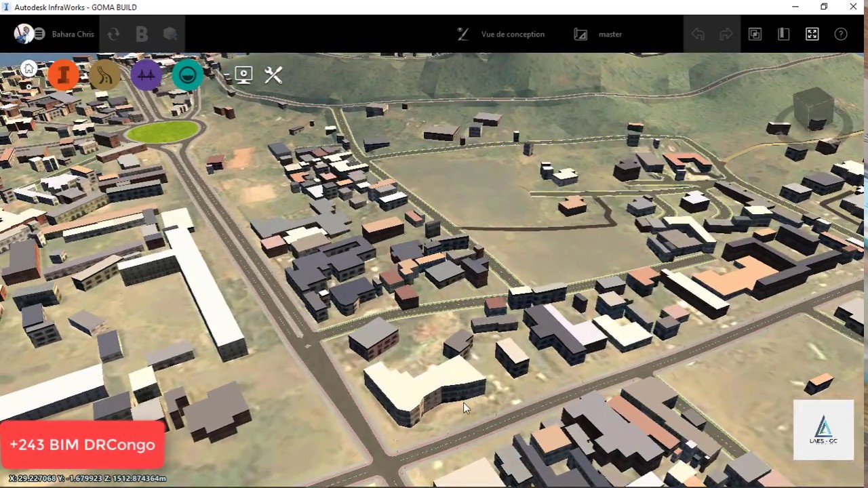Click the redo arrow
Viewport: 868px width, 488px height.
tap(726, 34)
